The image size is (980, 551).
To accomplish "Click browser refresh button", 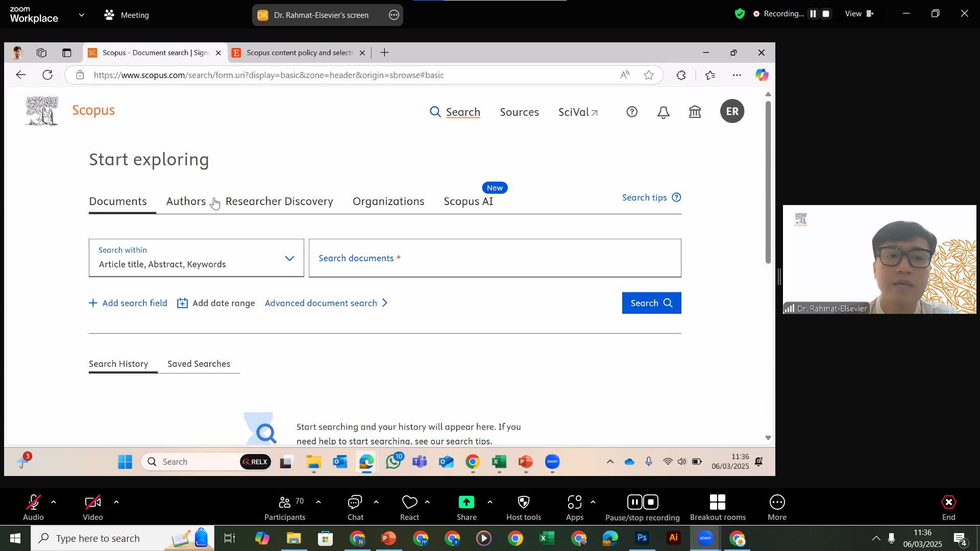I will [x=47, y=75].
